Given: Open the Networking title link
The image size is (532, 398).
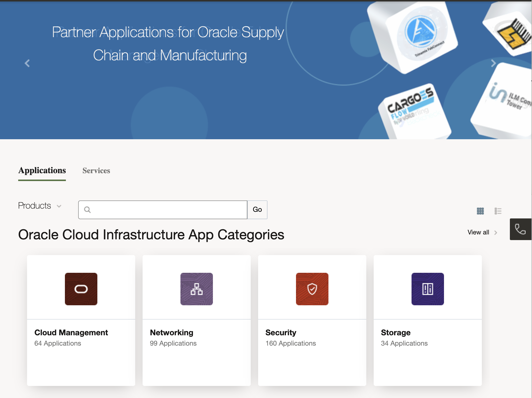Looking at the screenshot, I should pos(172,333).
